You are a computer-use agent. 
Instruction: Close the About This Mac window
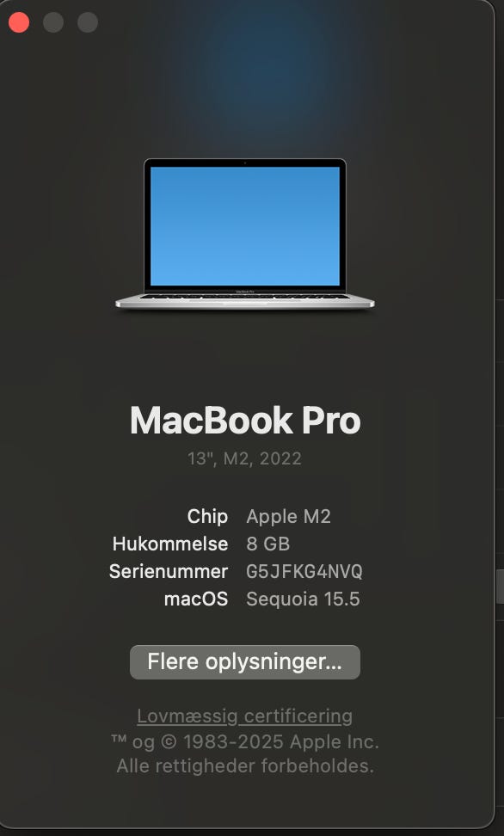point(19,22)
